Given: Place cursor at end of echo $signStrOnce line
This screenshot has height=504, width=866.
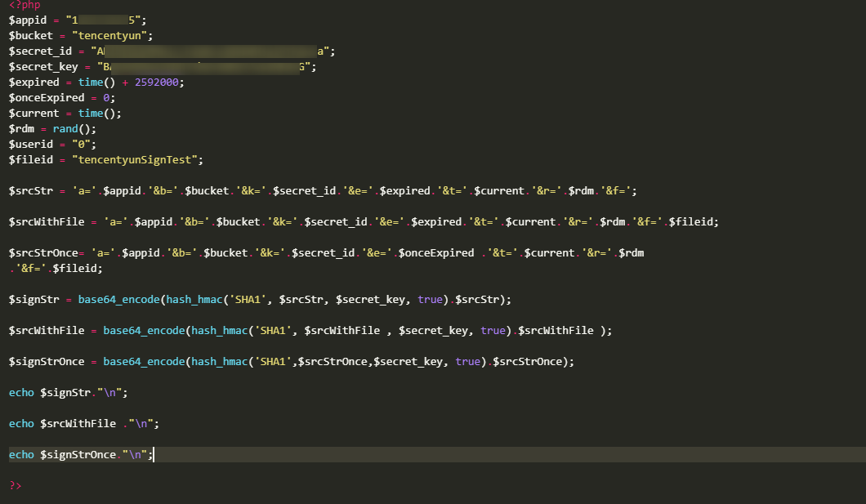Looking at the screenshot, I should [x=153, y=454].
